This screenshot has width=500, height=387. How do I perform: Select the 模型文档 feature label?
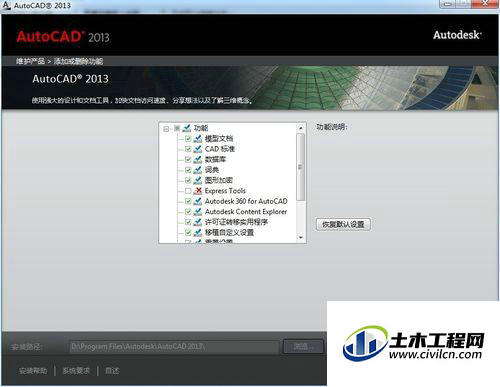219,138
